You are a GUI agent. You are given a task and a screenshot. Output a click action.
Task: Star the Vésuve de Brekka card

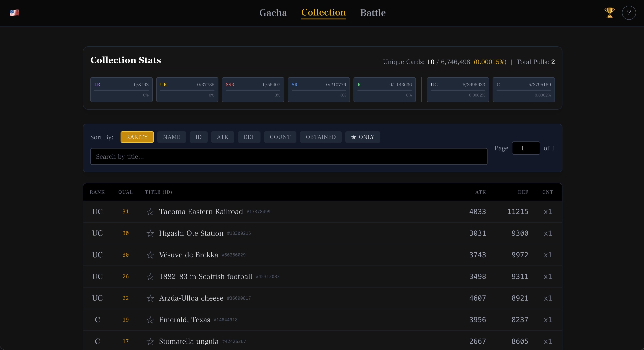click(x=150, y=255)
